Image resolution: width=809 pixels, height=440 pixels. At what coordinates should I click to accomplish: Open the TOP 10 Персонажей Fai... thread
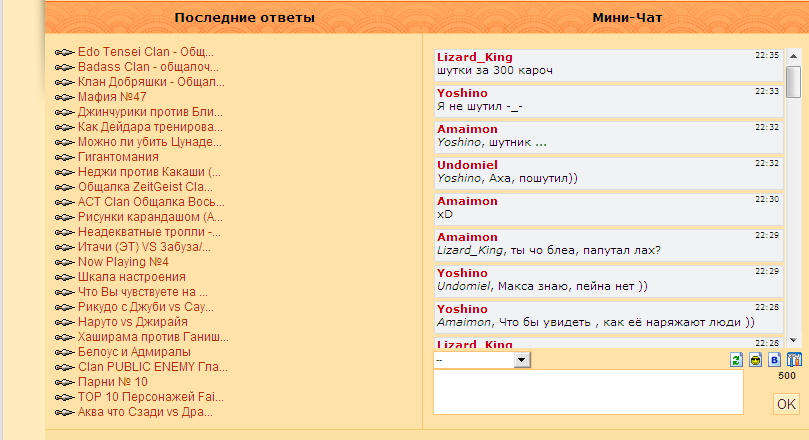151,397
